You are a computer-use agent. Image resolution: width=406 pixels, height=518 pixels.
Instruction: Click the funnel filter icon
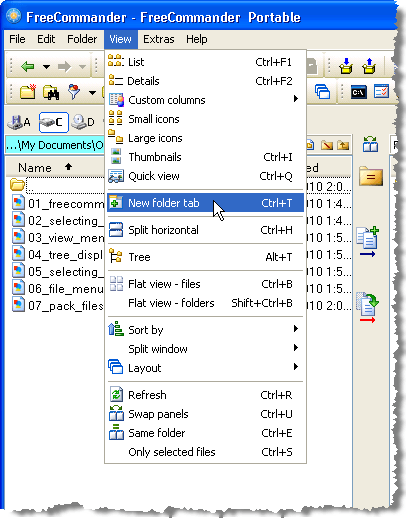[74, 92]
